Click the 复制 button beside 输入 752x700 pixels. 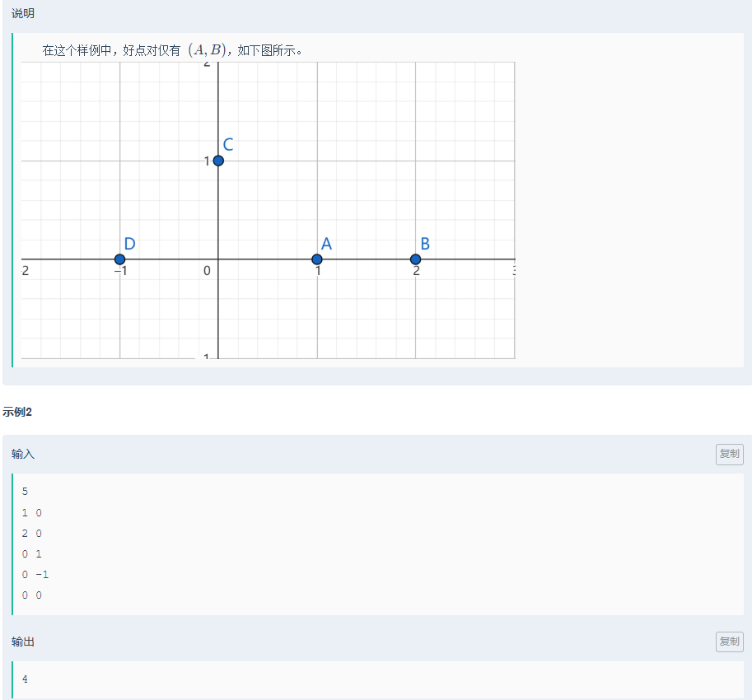click(730, 454)
